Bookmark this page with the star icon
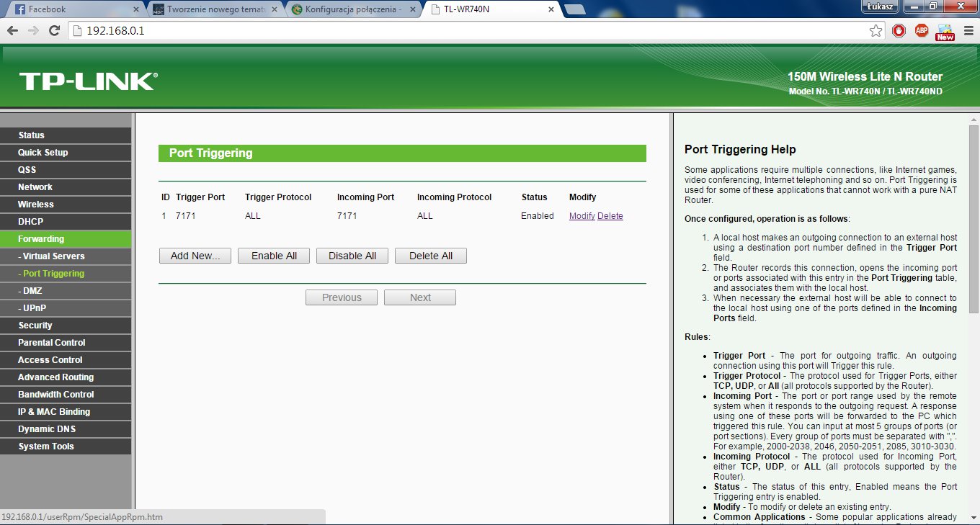Viewport: 980px width, 525px height. 876,30
